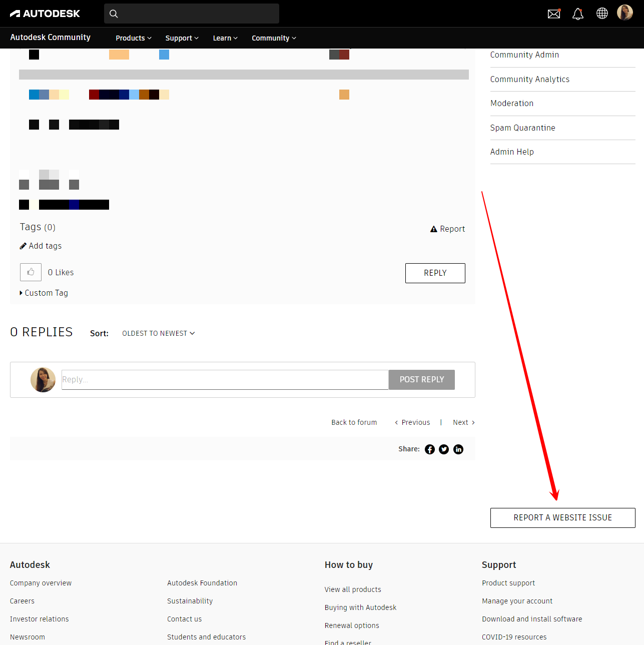Report the post using the Report flag
The image size is (644, 645).
coord(447,229)
